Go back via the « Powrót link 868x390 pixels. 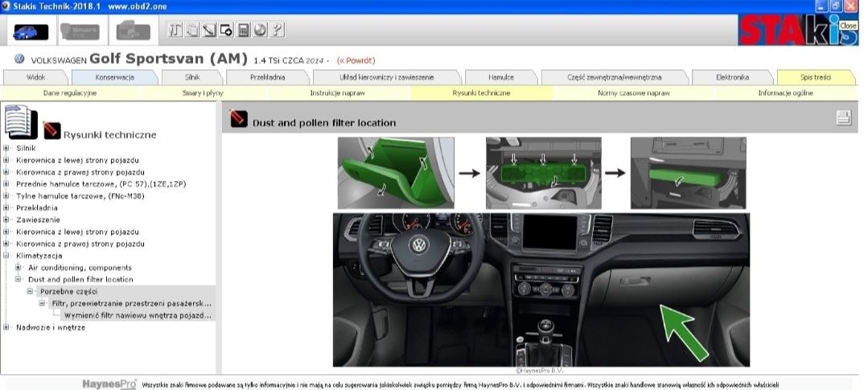356,60
